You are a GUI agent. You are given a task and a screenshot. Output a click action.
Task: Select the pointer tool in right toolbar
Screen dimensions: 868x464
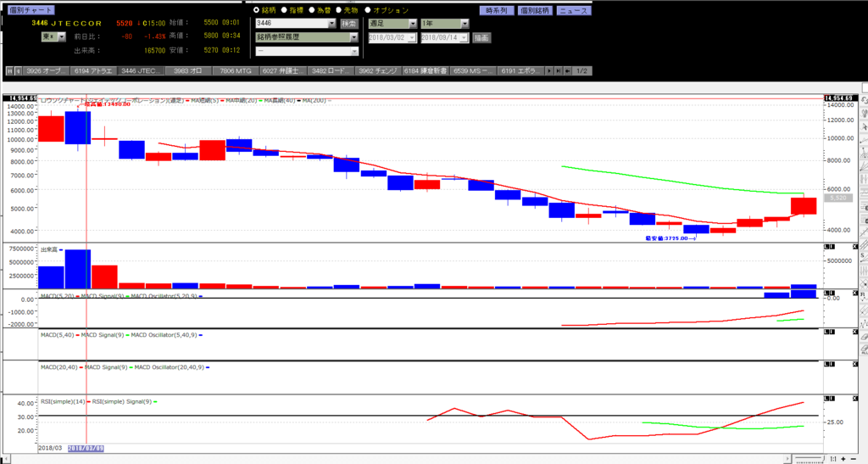click(864, 126)
